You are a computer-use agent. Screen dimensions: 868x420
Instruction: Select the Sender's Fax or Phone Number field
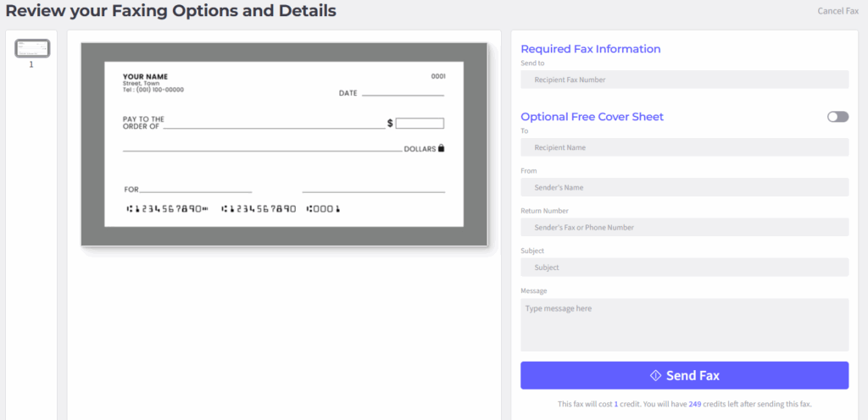684,227
